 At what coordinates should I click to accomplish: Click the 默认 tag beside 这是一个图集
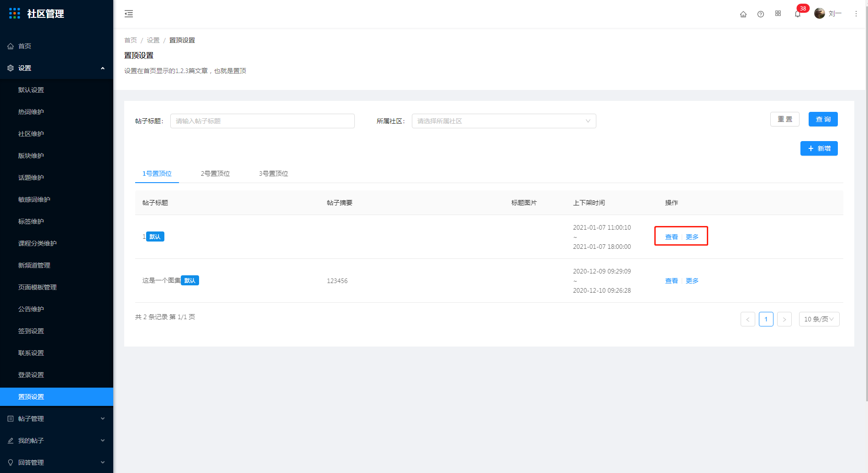[x=190, y=280]
